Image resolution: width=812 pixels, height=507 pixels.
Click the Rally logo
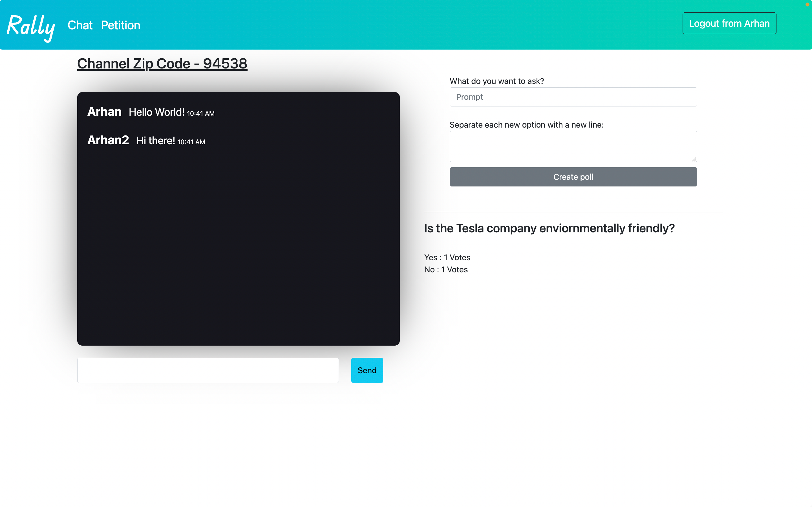point(31,27)
